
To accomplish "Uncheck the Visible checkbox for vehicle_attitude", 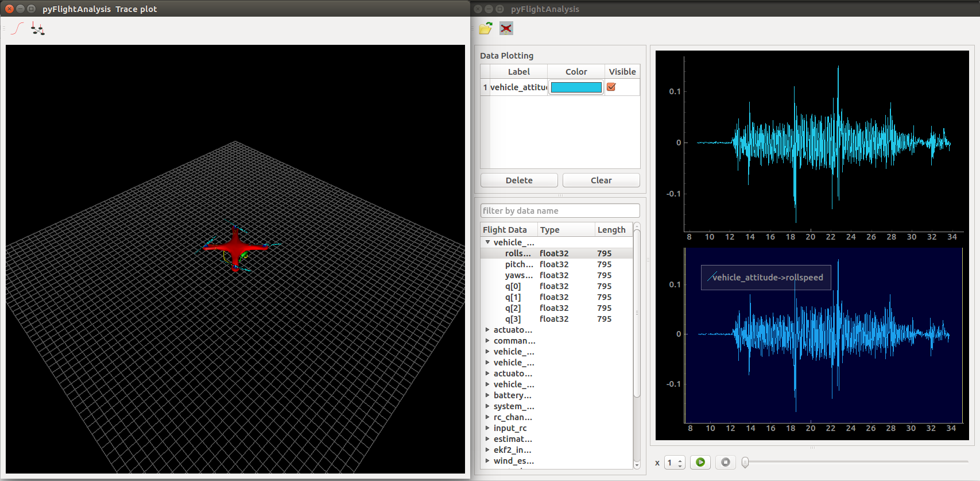I will pos(611,87).
